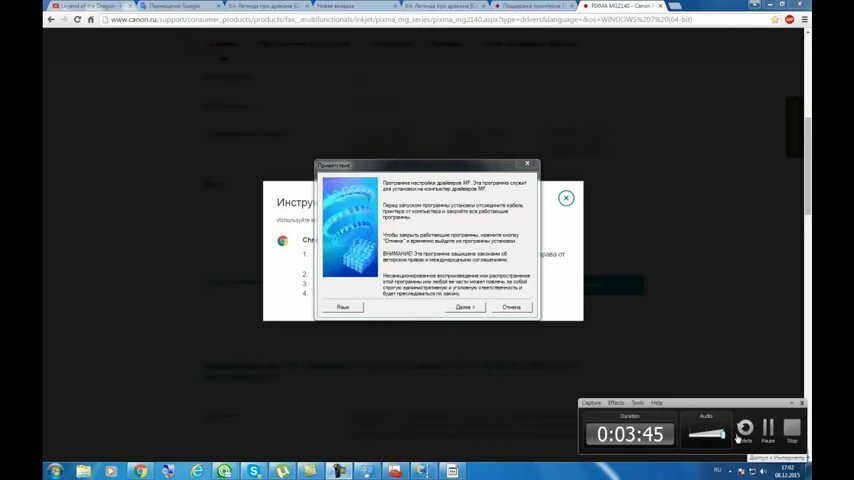Open the Язык language button in installer
This screenshot has height=480, width=854.
point(343,307)
